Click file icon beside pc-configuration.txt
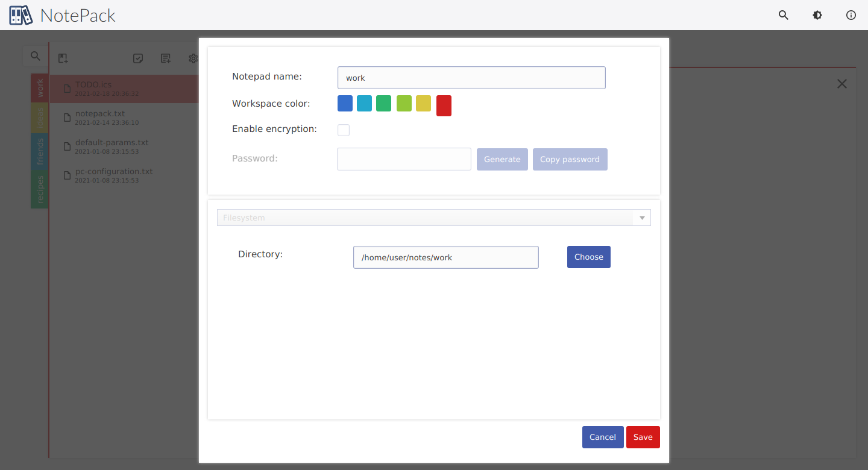 point(68,175)
